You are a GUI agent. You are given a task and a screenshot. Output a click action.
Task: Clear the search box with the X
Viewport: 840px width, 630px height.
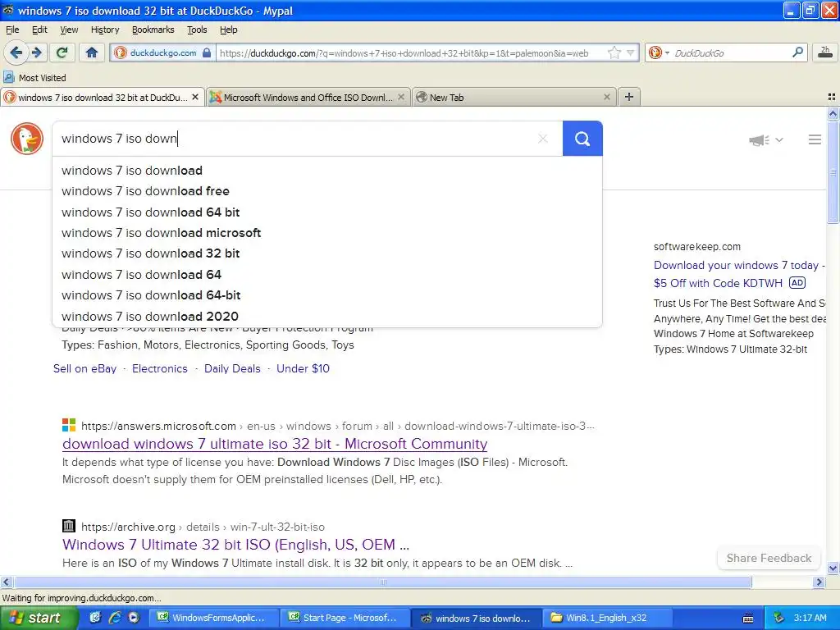point(543,139)
